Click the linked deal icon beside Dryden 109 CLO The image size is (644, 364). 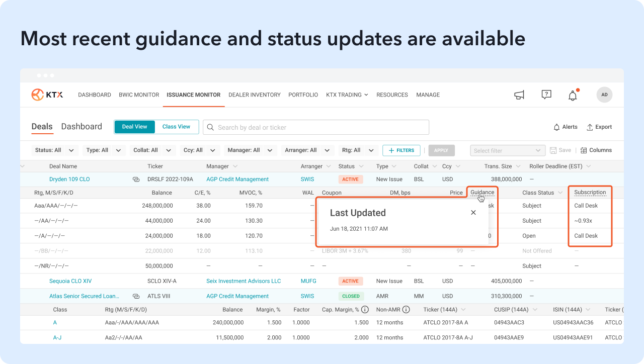pos(136,179)
